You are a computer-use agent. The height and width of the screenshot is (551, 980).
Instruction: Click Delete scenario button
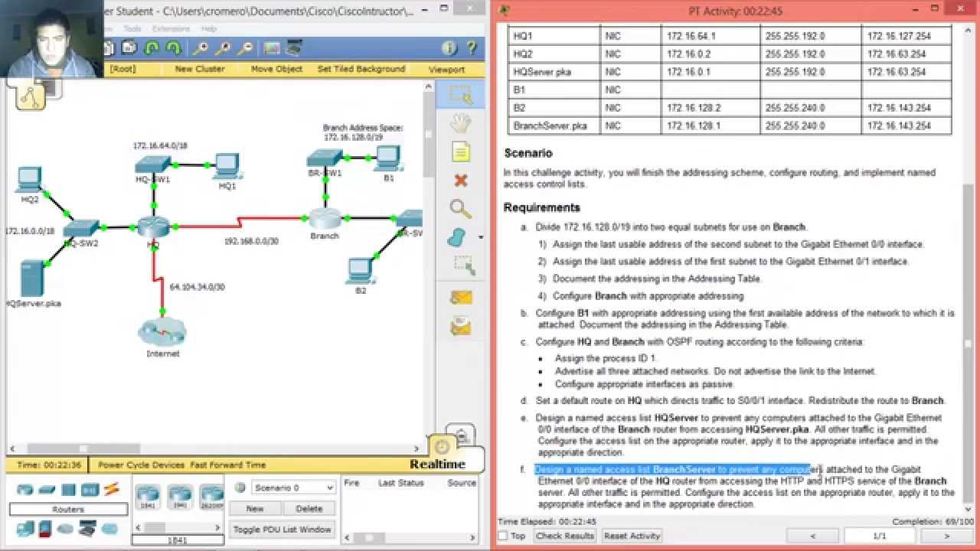tap(309, 508)
